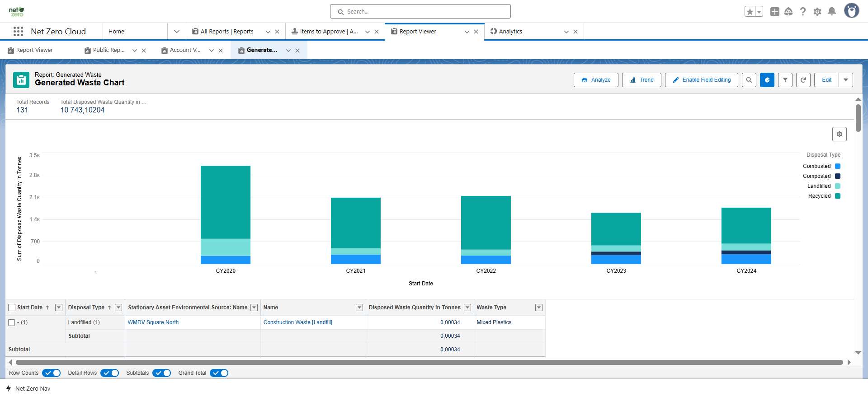Open the Net Zero Nav utility item
The image size is (868, 396).
tap(28, 388)
